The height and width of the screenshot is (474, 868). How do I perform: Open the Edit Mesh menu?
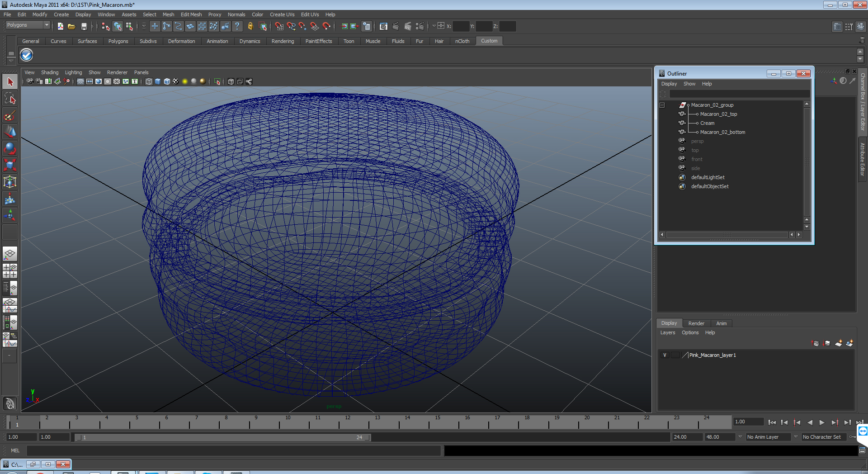coord(191,14)
